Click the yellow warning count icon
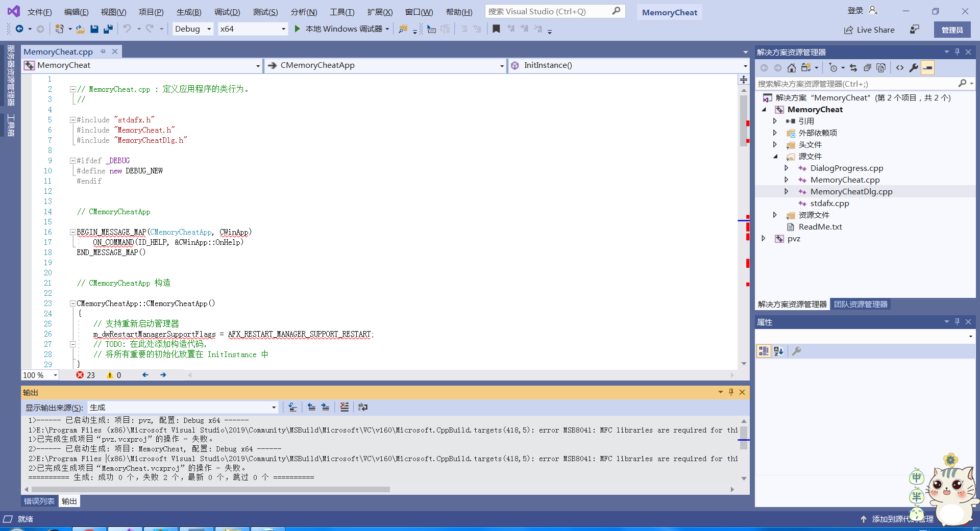 (x=110, y=375)
